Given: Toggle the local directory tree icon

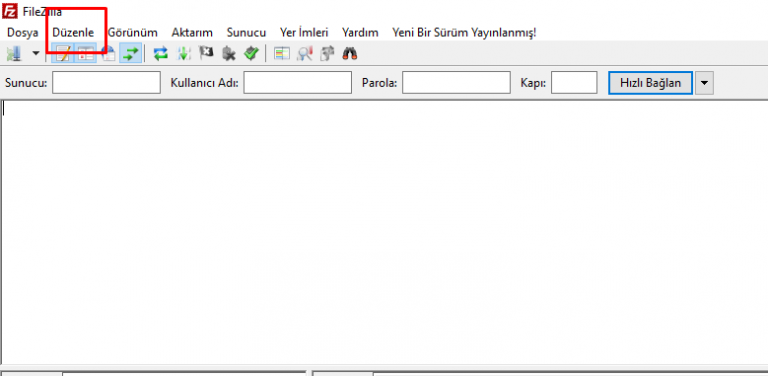Looking at the screenshot, I should [x=85, y=54].
